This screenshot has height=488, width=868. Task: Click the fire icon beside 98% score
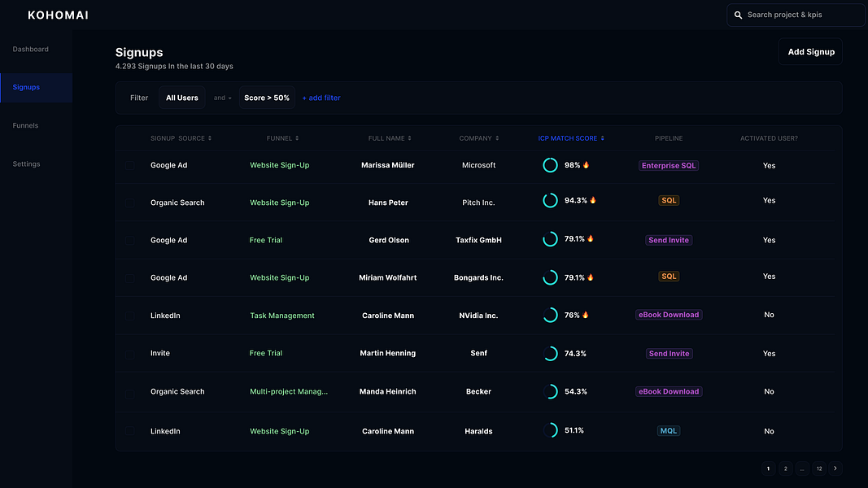point(586,165)
